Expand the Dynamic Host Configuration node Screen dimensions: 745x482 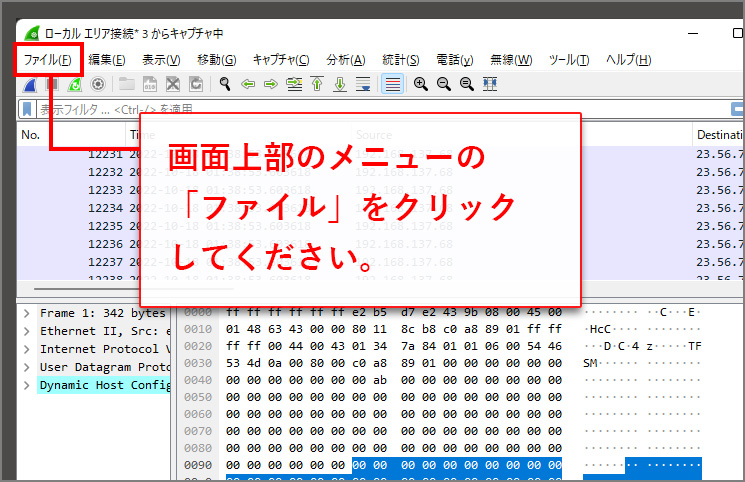[27, 386]
